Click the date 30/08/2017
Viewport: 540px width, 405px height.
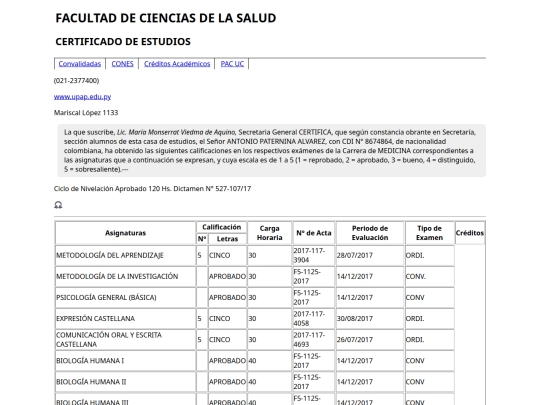[355, 319]
